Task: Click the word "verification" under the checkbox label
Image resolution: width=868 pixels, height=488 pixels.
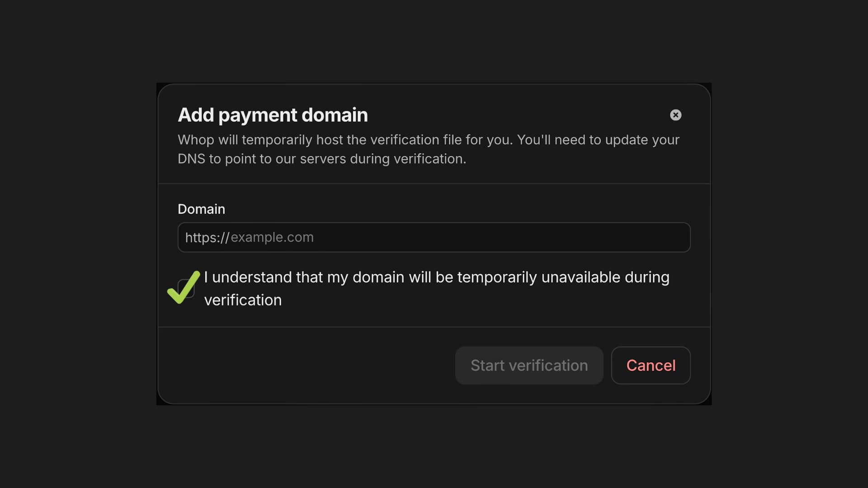Action: (x=243, y=300)
